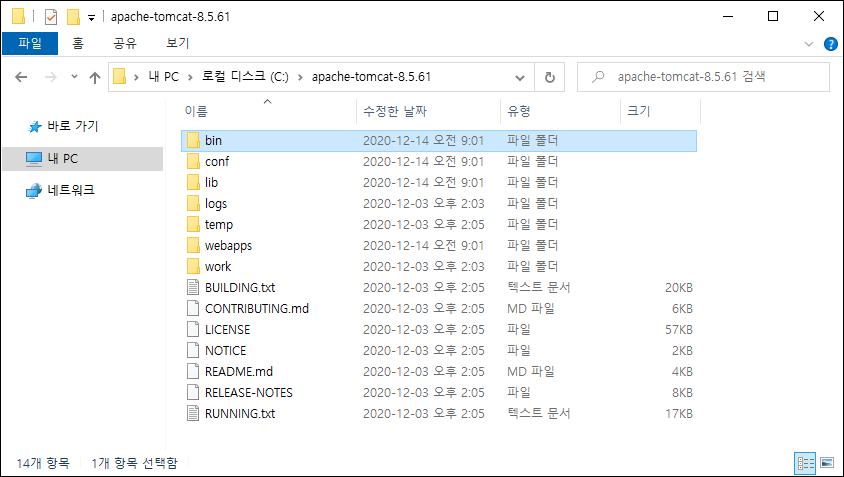844x477 pixels.
Task: Click the 57KB size of LICENSE
Action: (x=679, y=329)
